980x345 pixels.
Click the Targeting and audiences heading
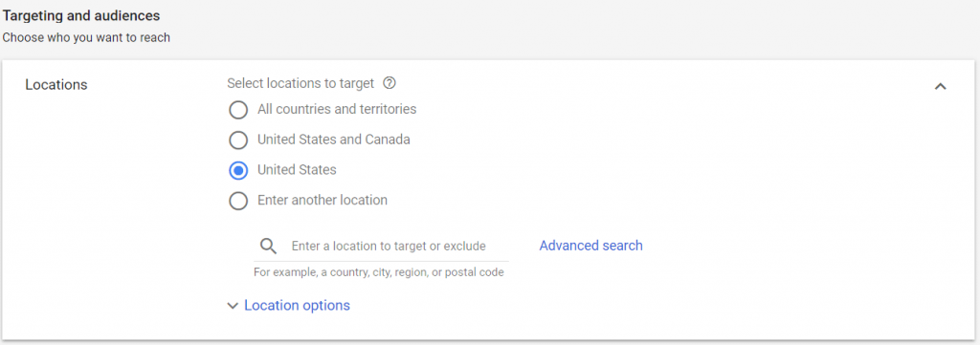point(81,15)
